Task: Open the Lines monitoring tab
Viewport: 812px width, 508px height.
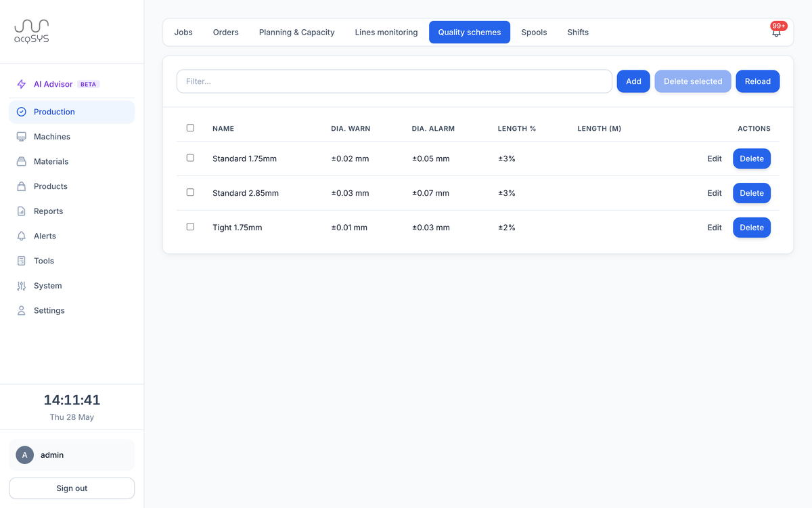Action: [386, 32]
